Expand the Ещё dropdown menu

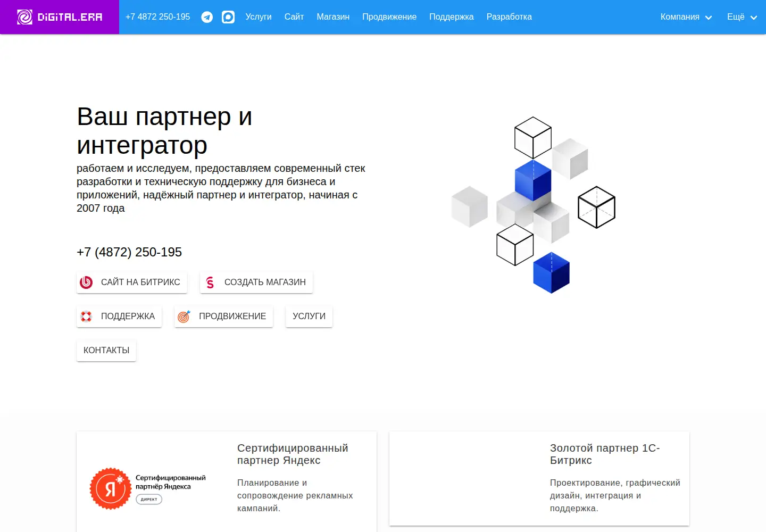pyautogui.click(x=742, y=17)
